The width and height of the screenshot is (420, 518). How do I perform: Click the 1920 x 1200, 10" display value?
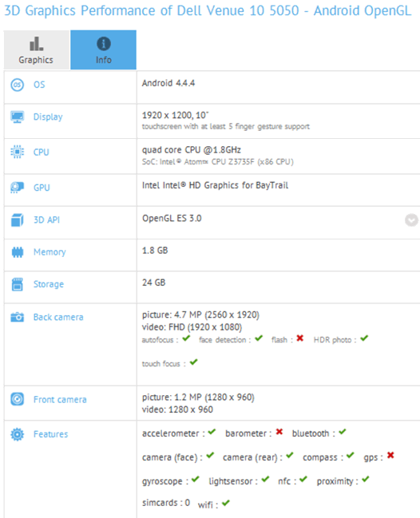point(176,115)
